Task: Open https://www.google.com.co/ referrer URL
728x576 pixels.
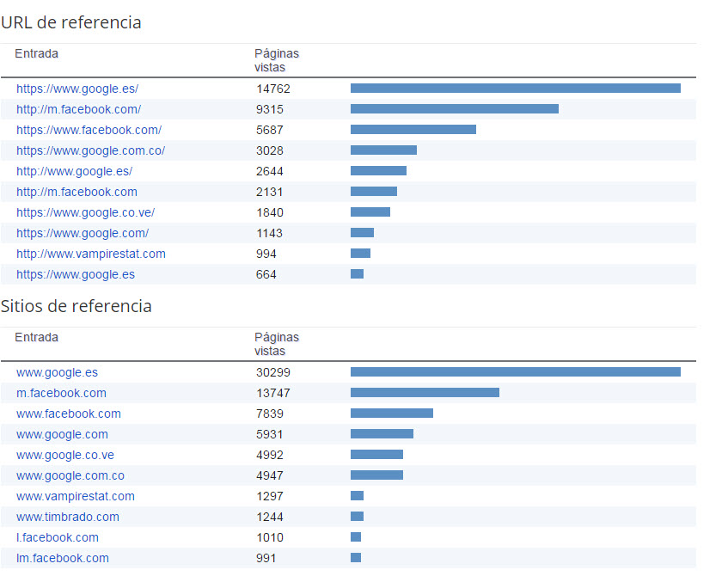Action: pyautogui.click(x=90, y=150)
